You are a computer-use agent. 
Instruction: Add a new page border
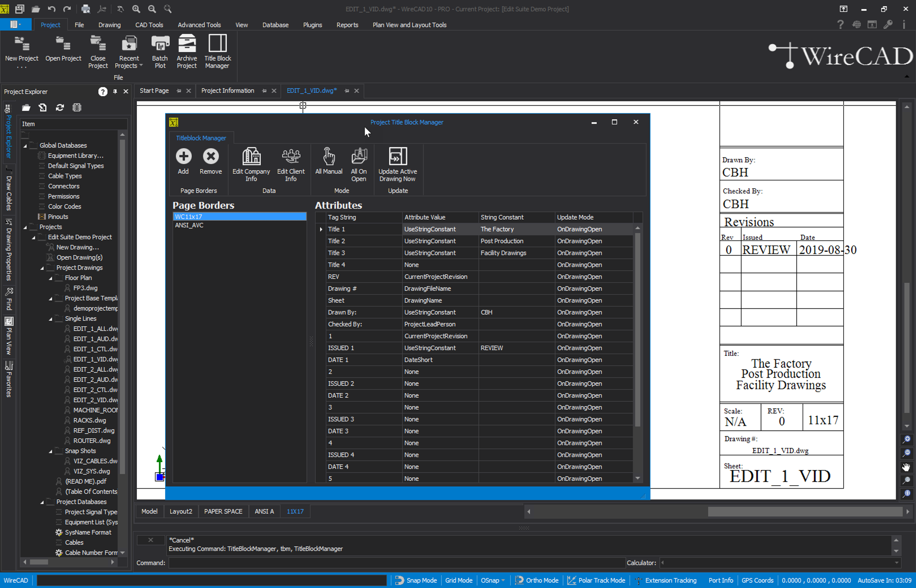point(183,161)
